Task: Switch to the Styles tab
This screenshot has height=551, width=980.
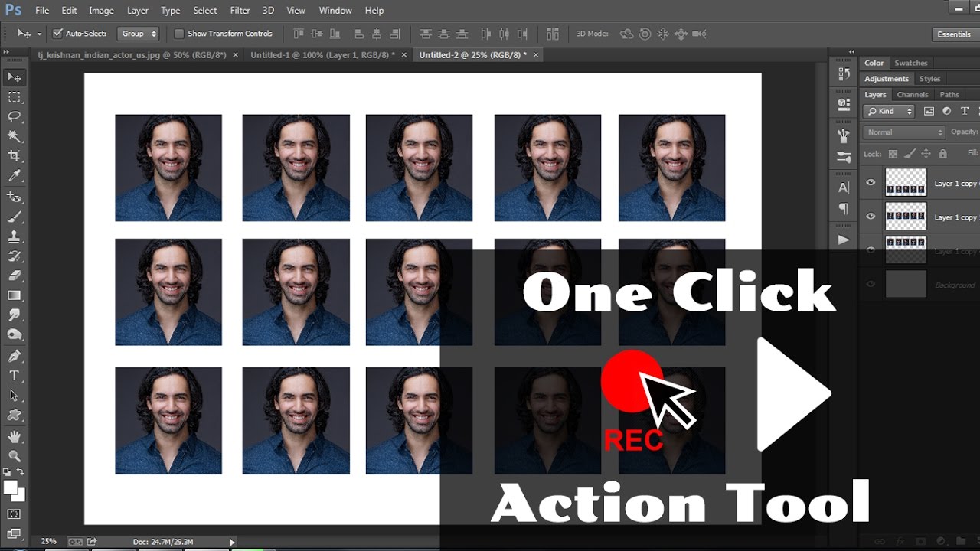Action: click(929, 79)
